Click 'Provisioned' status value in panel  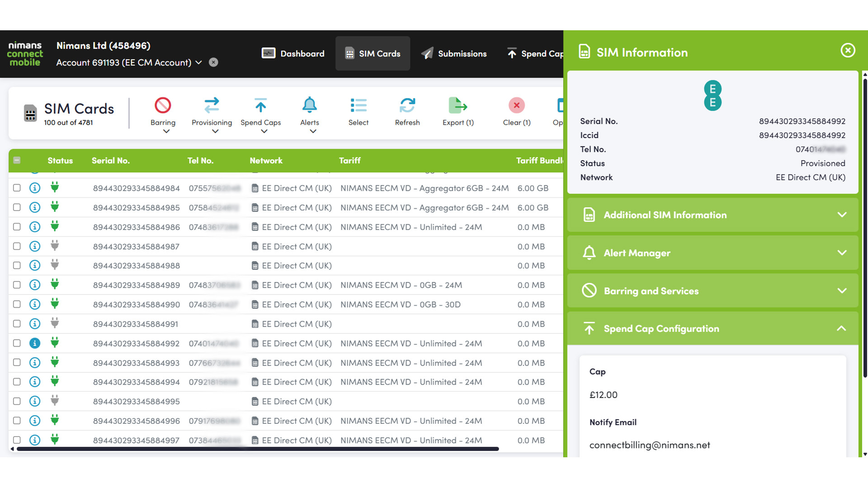(x=823, y=163)
